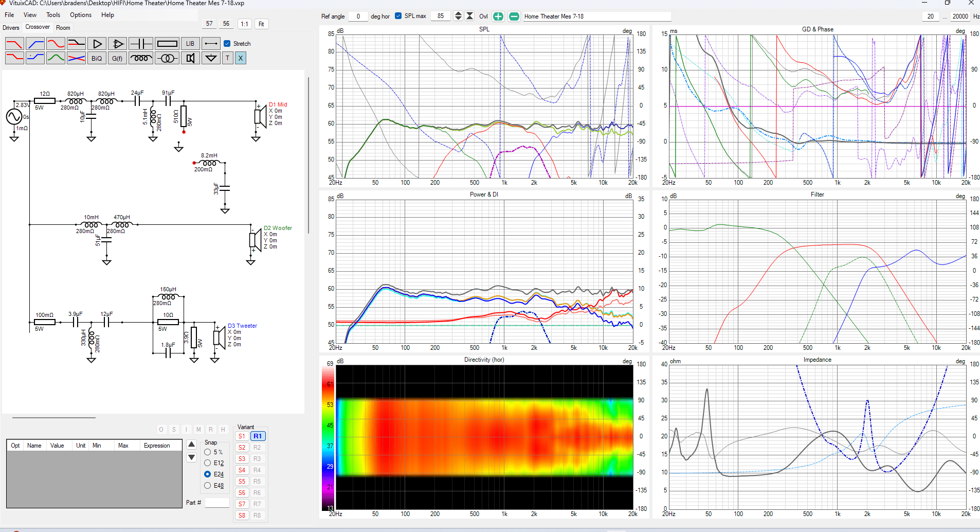980x532 pixels.
Task: Click the 57 button
Action: tap(209, 24)
